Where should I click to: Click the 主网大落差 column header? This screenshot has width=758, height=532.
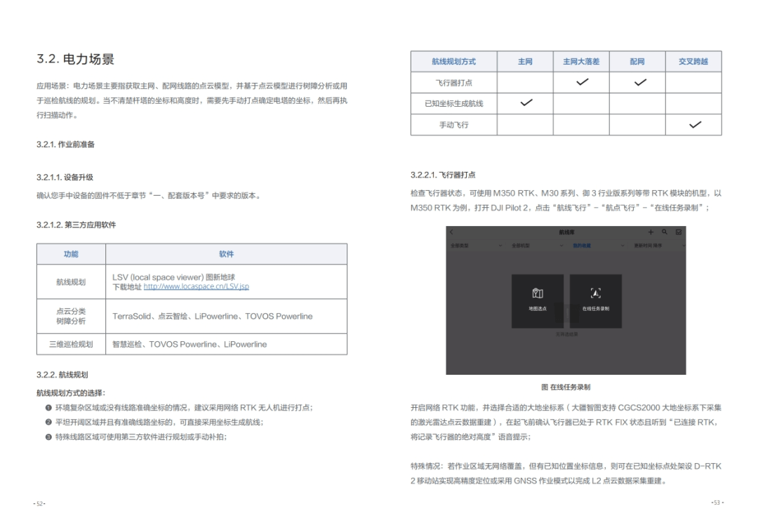click(x=581, y=61)
